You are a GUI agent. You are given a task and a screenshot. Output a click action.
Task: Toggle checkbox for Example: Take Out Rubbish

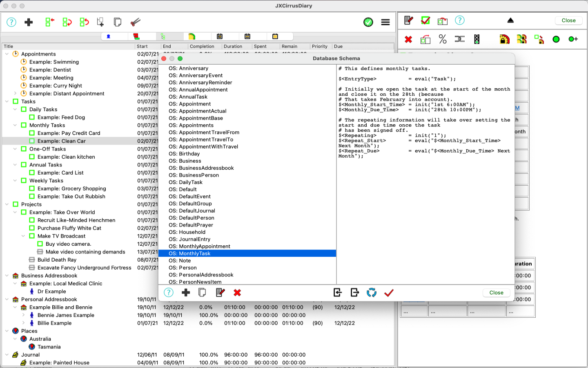click(32, 196)
